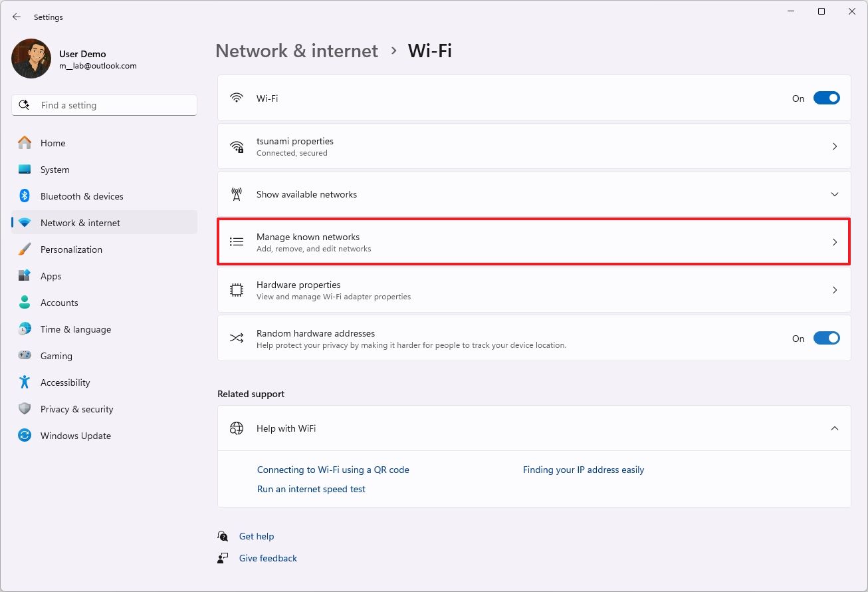The width and height of the screenshot is (868, 592).
Task: Open Run an internet speed test link
Action: click(311, 489)
